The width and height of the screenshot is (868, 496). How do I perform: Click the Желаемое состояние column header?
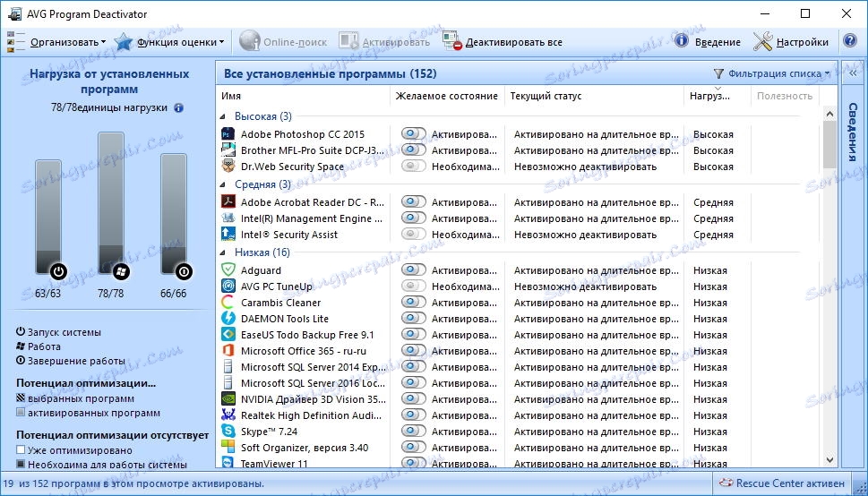[447, 96]
